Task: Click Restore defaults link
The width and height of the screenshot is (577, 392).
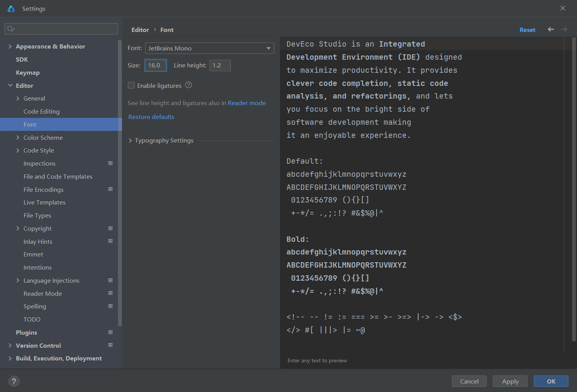Action: (151, 117)
